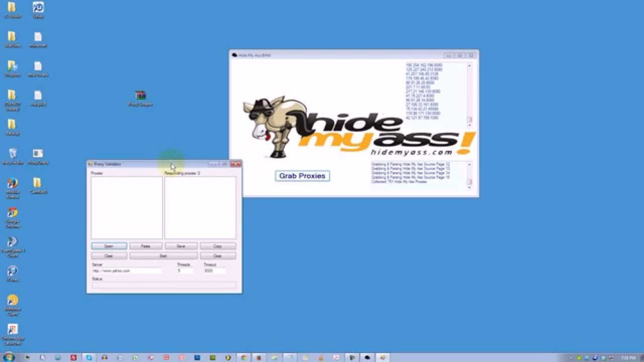Click the Timeout value field
Screen dimensions: 644x362
pyautogui.click(x=214, y=270)
